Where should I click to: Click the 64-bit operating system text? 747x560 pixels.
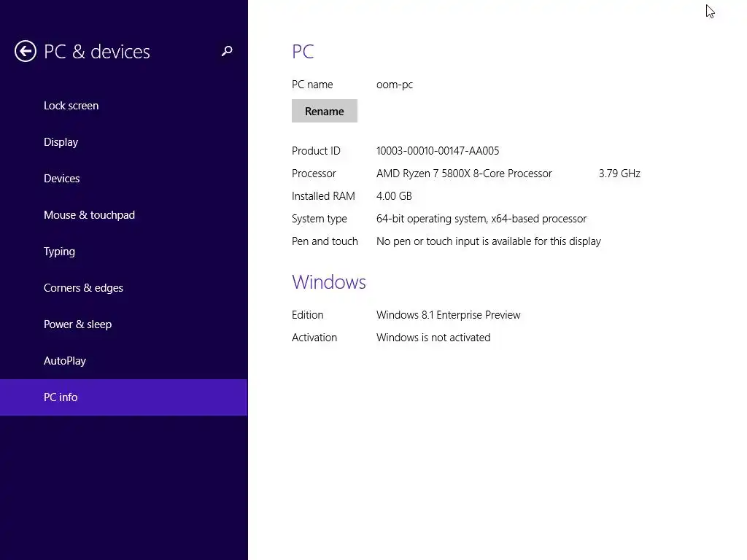tap(481, 219)
